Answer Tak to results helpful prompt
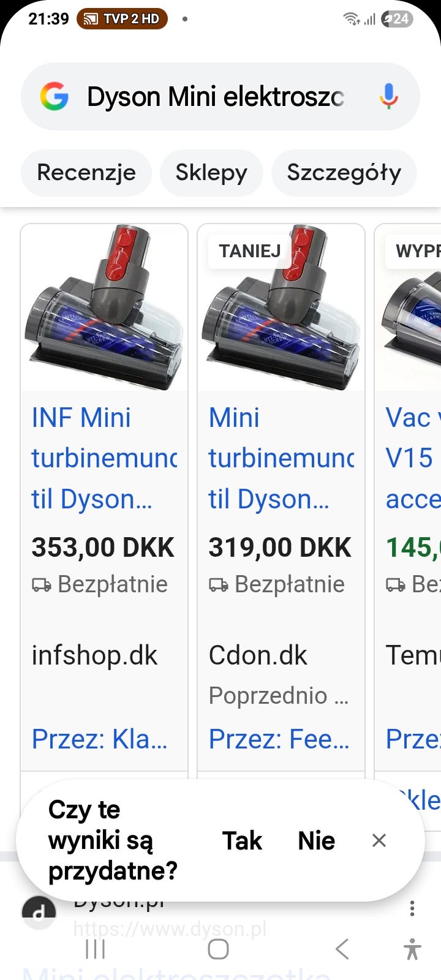The image size is (441, 980). tap(242, 840)
